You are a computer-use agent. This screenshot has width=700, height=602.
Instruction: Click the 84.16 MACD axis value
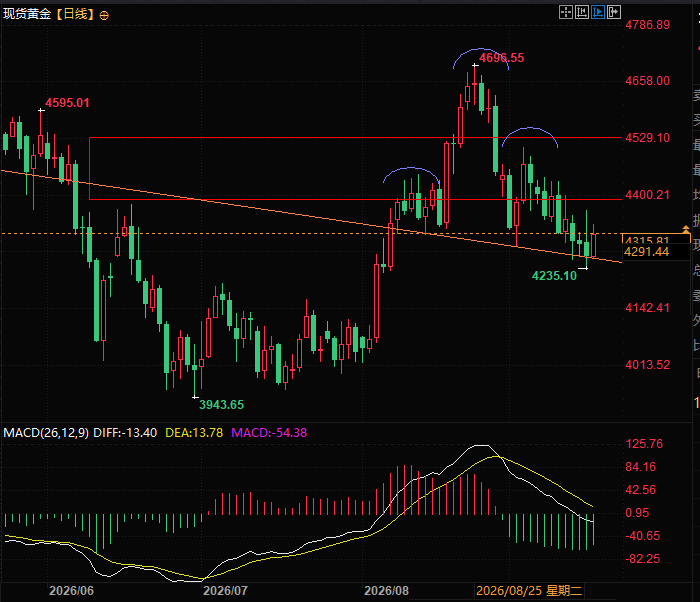(641, 467)
